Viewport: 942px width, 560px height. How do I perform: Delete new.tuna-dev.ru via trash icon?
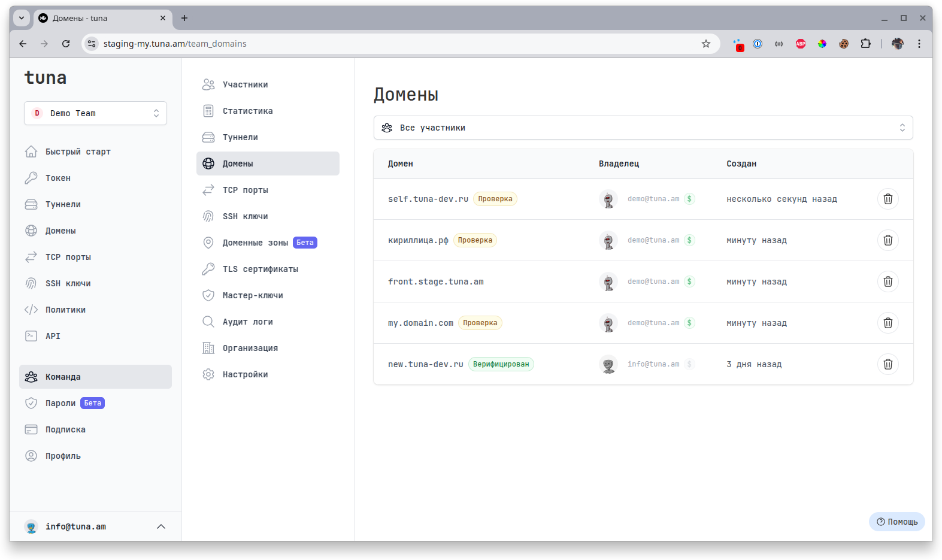coord(888,364)
